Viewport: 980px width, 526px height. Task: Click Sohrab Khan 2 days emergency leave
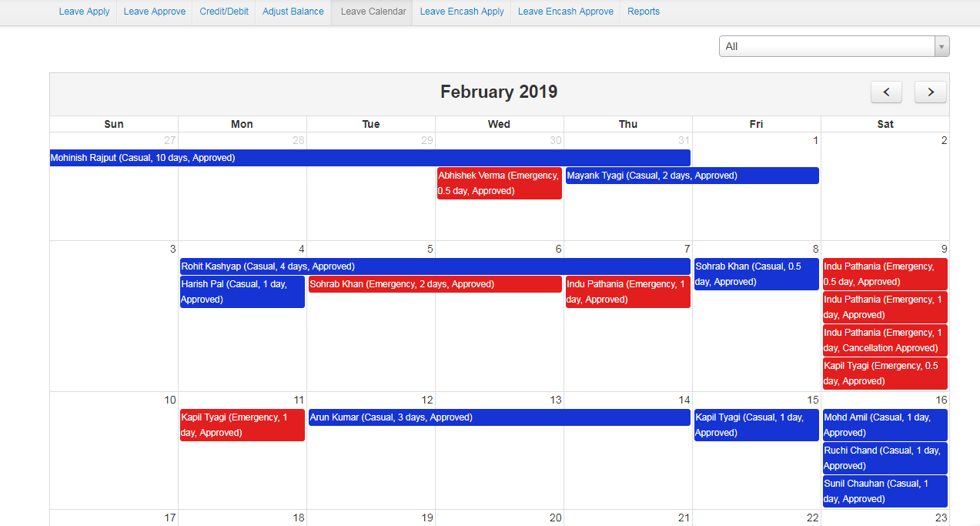coord(435,284)
